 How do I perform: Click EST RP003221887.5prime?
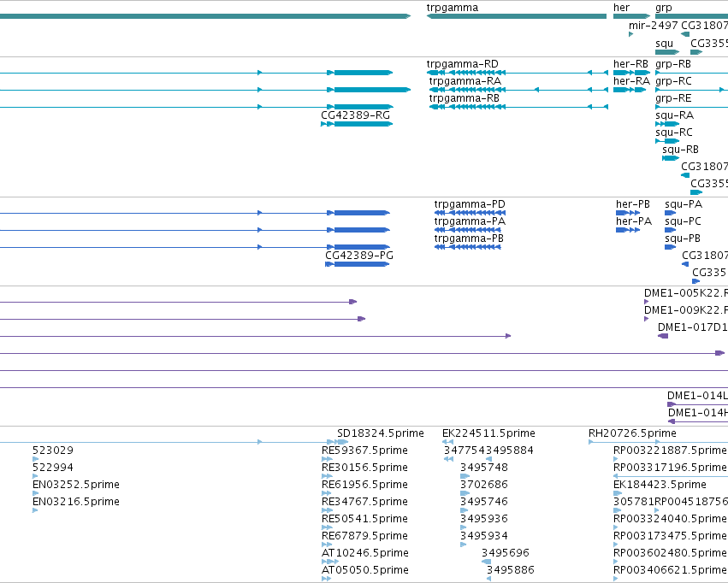coord(670,450)
